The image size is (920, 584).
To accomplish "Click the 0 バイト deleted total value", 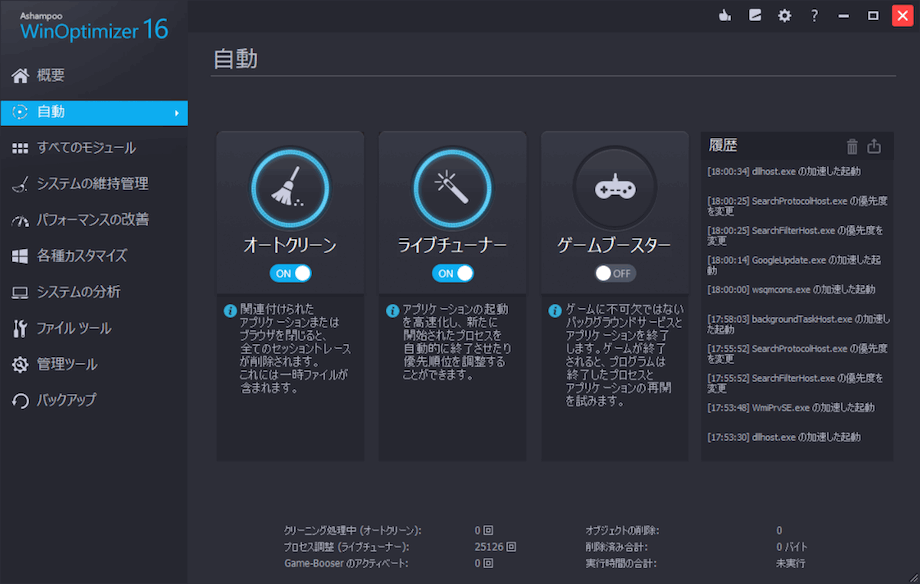I will click(792, 547).
